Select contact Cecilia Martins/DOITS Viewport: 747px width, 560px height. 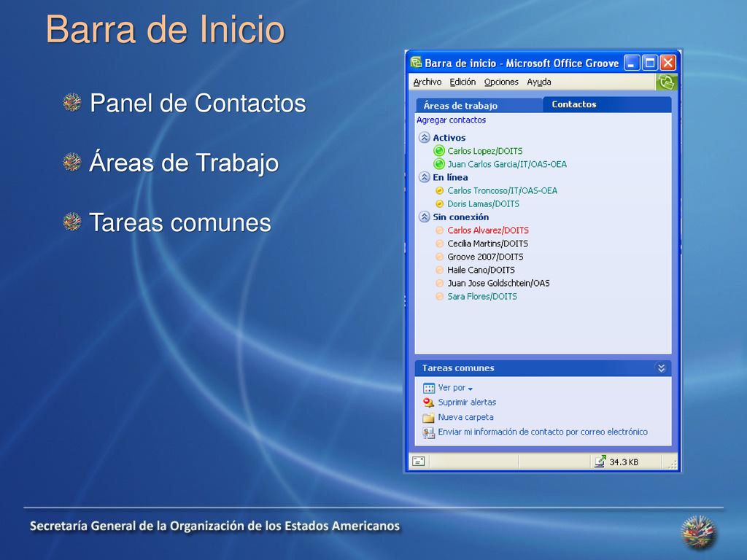pyautogui.click(x=487, y=244)
